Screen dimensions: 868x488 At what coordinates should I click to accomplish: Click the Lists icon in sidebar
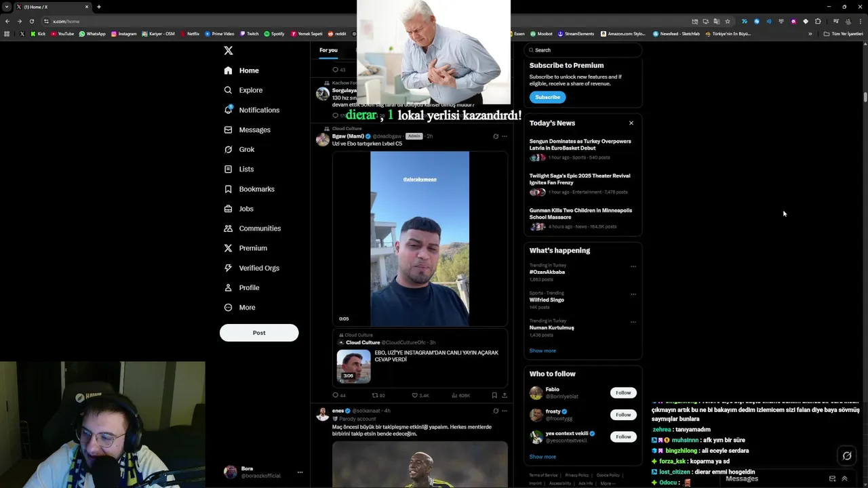coord(228,169)
